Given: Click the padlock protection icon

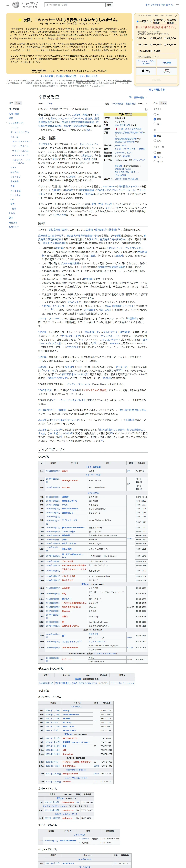Looking at the screenshot, I should 146,109.
